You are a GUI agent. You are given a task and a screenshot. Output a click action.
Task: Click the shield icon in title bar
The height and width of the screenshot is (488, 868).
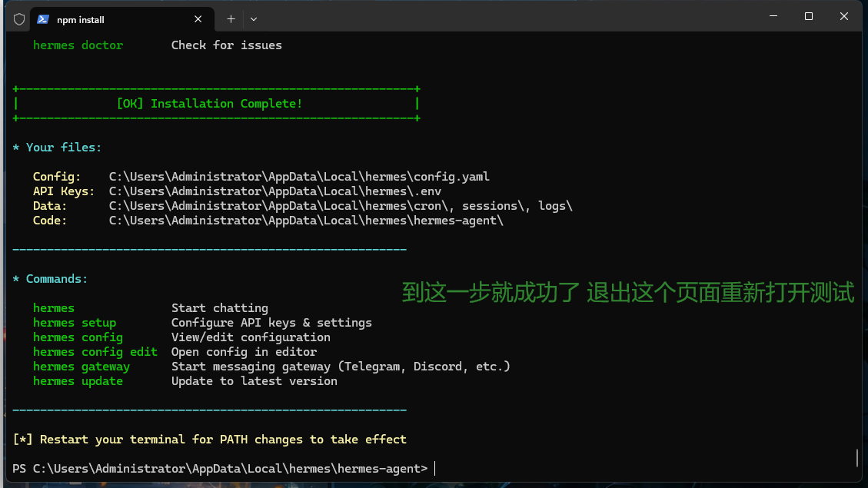pos(19,19)
